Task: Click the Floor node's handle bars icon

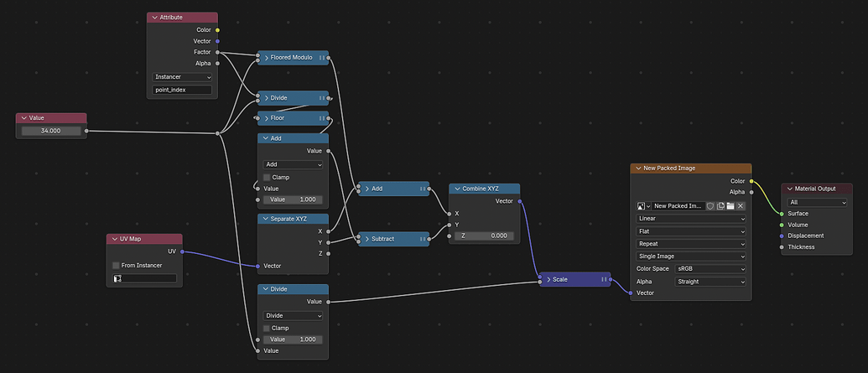Action: click(x=322, y=118)
